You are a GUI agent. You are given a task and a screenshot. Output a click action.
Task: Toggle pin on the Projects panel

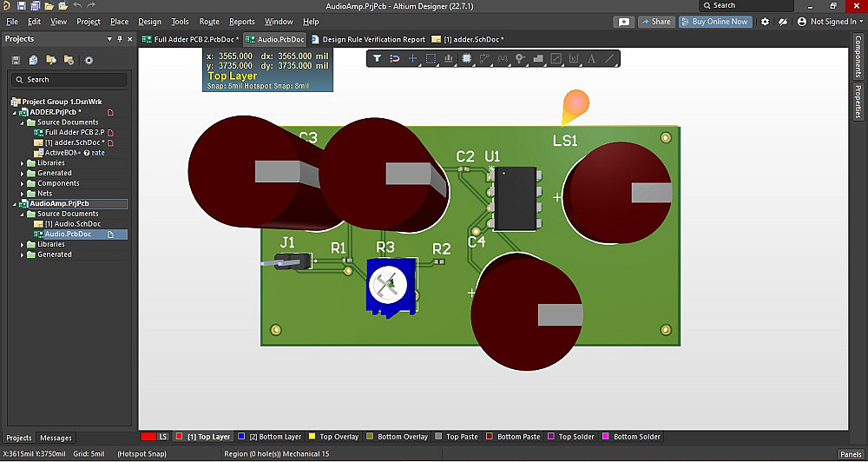click(120, 39)
